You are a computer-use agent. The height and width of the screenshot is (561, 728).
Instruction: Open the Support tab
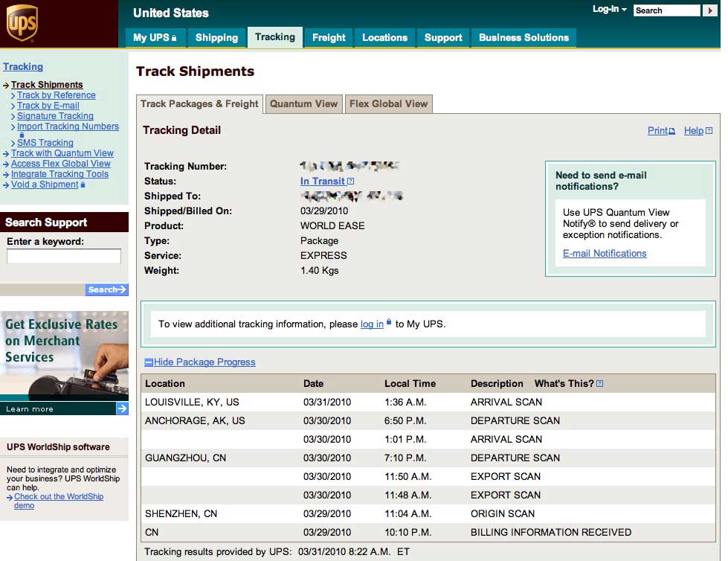pos(443,38)
